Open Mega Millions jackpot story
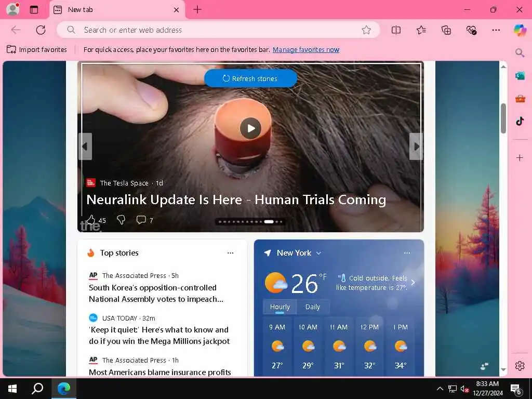This screenshot has height=399, width=532. click(159, 335)
